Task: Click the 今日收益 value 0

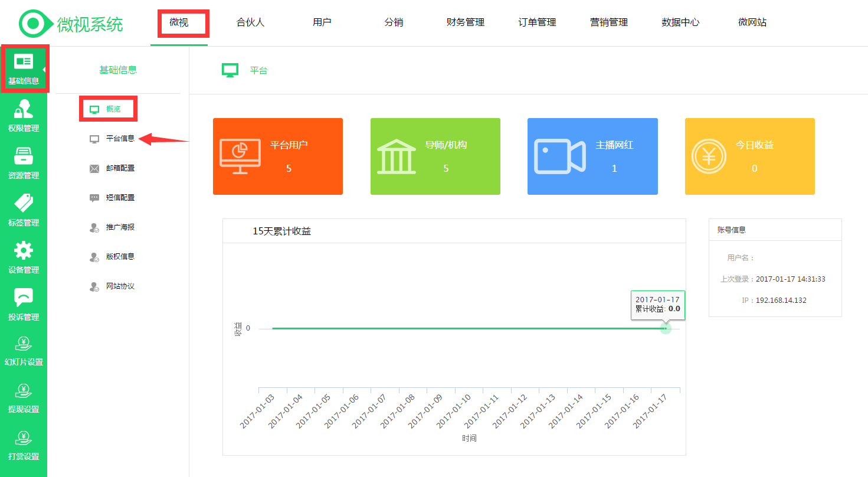Action: [x=754, y=169]
